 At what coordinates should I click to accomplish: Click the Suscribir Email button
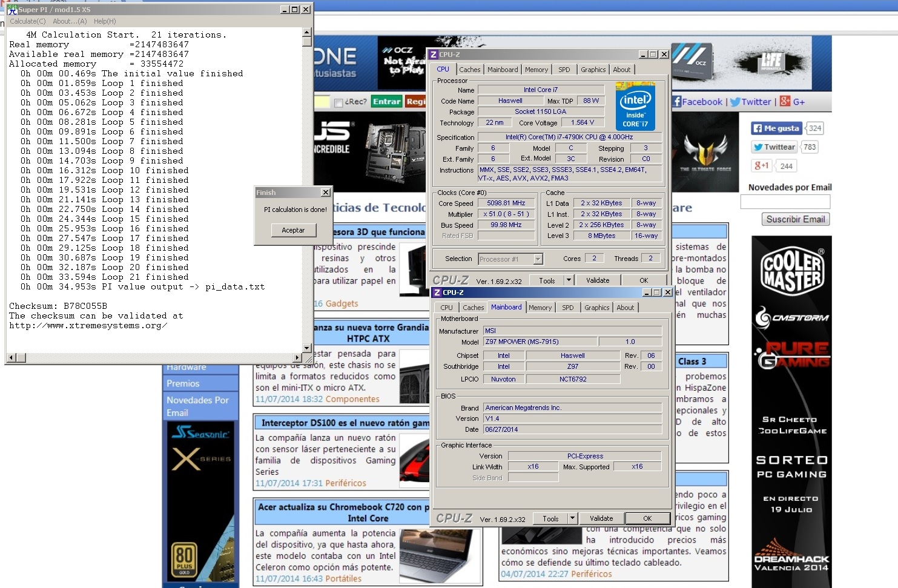coord(795,219)
